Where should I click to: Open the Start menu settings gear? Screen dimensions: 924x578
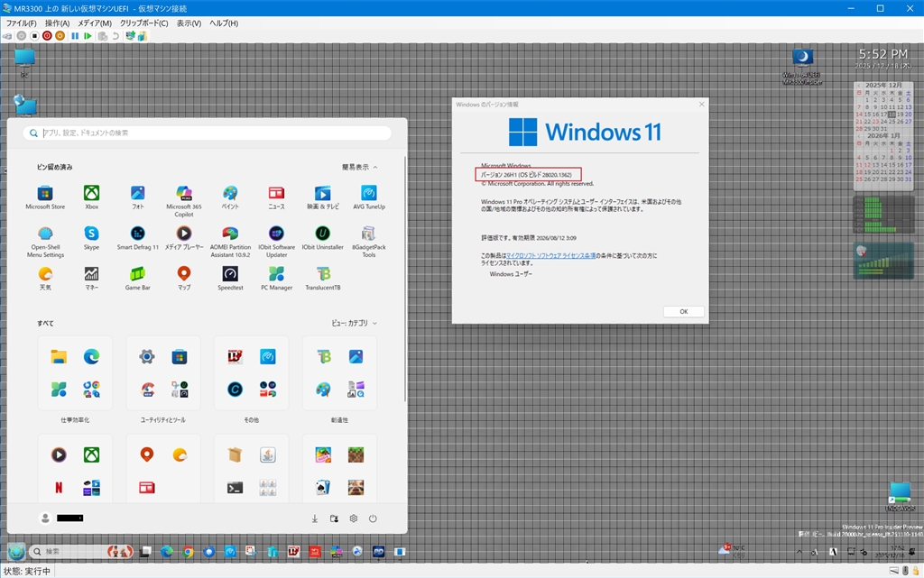click(354, 518)
